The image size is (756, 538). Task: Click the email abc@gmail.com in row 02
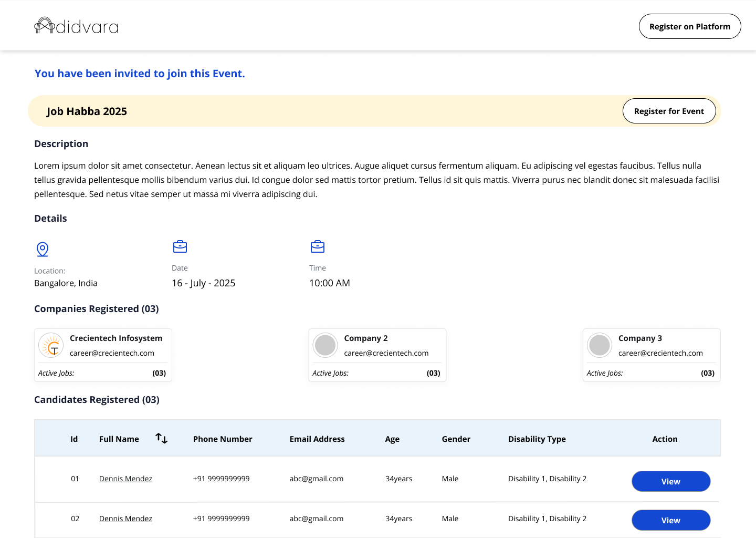pyautogui.click(x=317, y=519)
